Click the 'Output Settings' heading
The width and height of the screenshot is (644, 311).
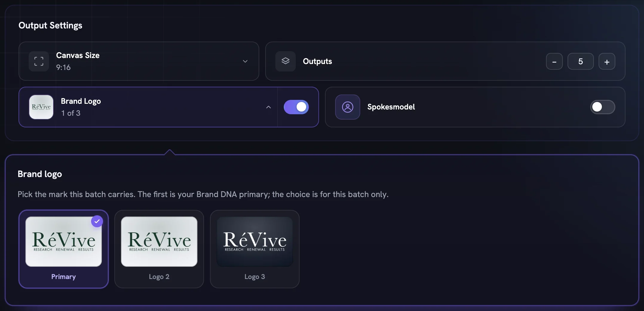50,26
